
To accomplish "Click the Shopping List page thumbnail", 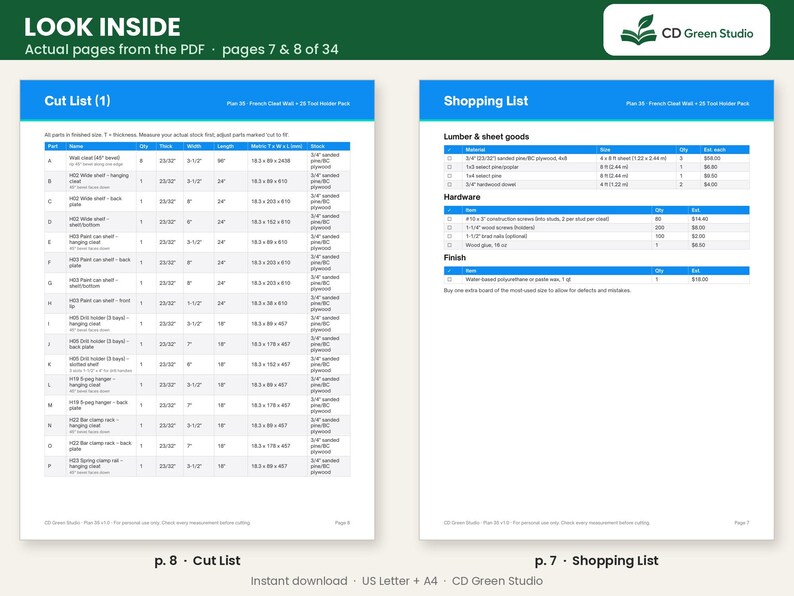I will pos(597,309).
